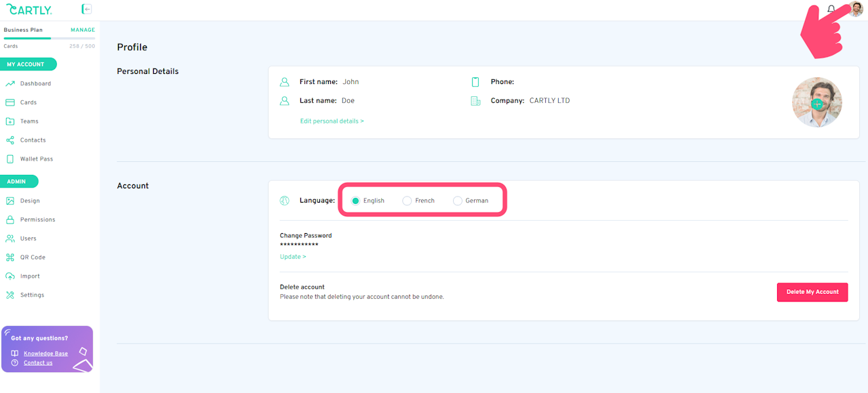The height and width of the screenshot is (393, 868).
Task: Open Design admin menu item
Action: [x=30, y=201]
